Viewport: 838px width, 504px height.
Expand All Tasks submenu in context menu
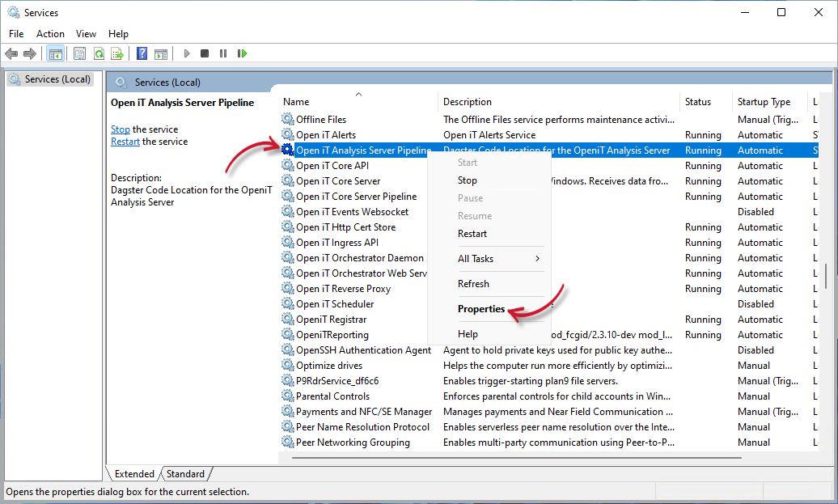pyautogui.click(x=489, y=259)
